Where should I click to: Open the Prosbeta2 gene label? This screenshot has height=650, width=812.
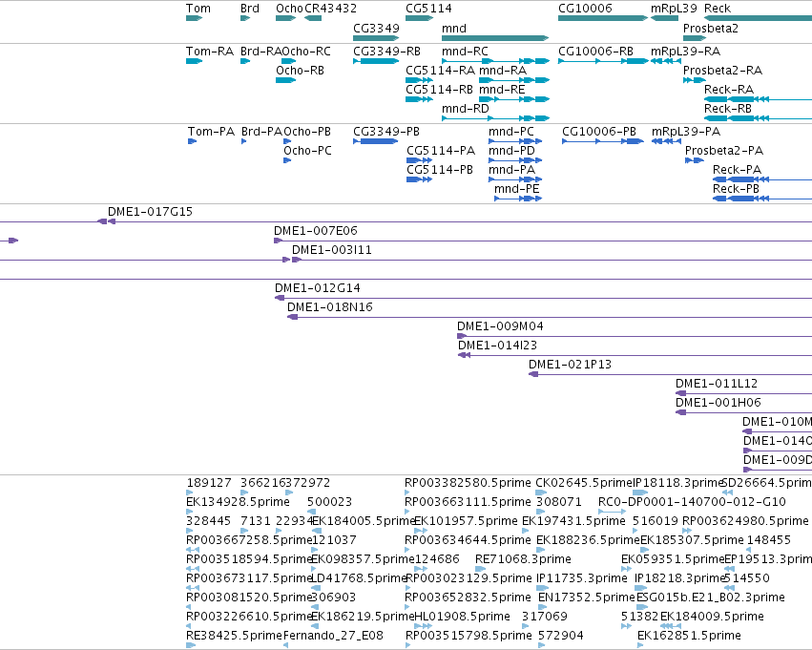click(x=711, y=28)
